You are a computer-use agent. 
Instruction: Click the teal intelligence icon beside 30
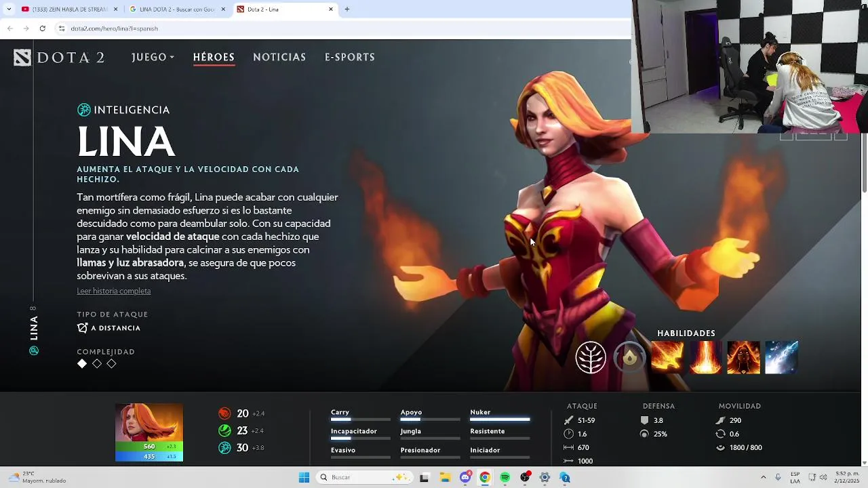tap(224, 448)
